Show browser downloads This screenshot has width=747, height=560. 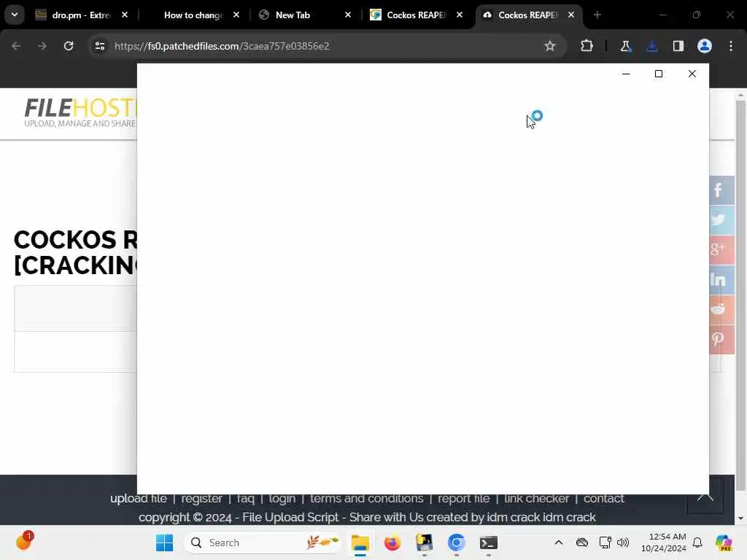point(651,46)
